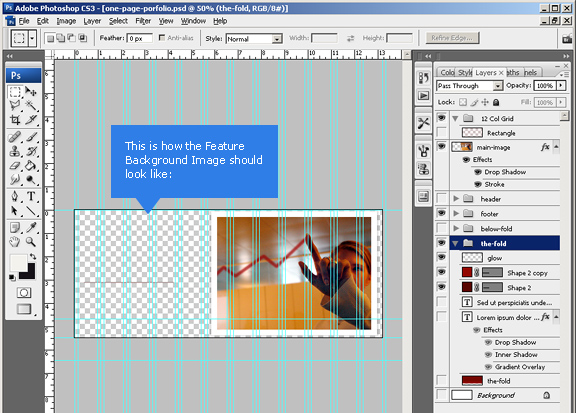Hide Shape 2 copy layer
The image size is (576, 413).
442,272
